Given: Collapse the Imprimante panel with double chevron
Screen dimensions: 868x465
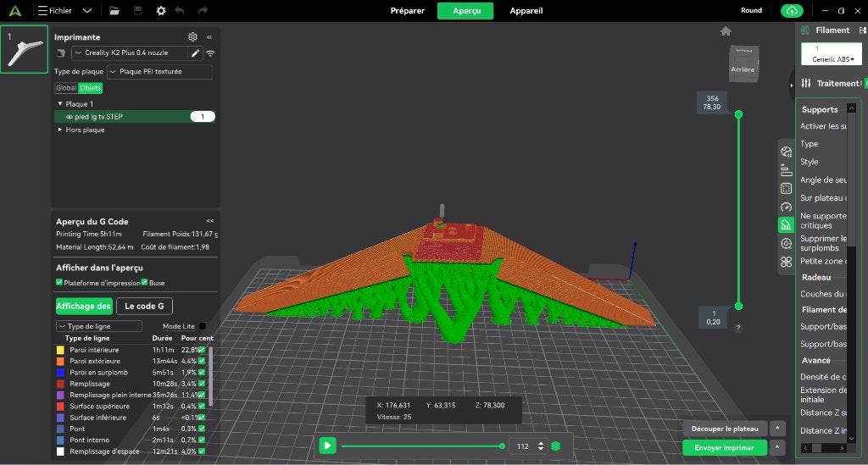Looking at the screenshot, I should pos(209,37).
